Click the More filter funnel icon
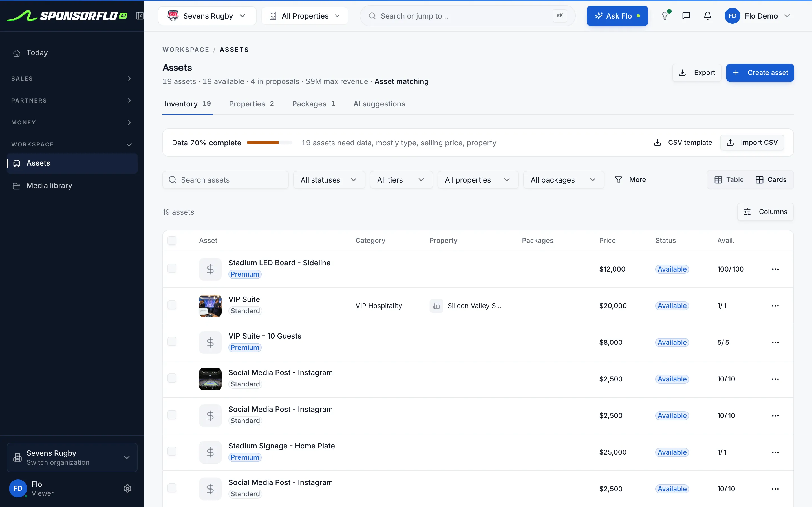 [x=618, y=180]
